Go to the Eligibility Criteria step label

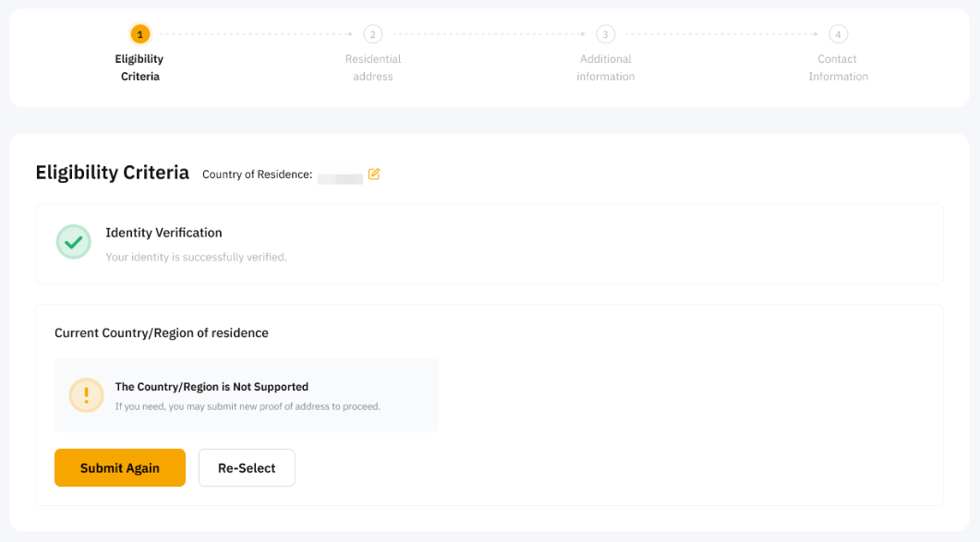[x=139, y=67]
